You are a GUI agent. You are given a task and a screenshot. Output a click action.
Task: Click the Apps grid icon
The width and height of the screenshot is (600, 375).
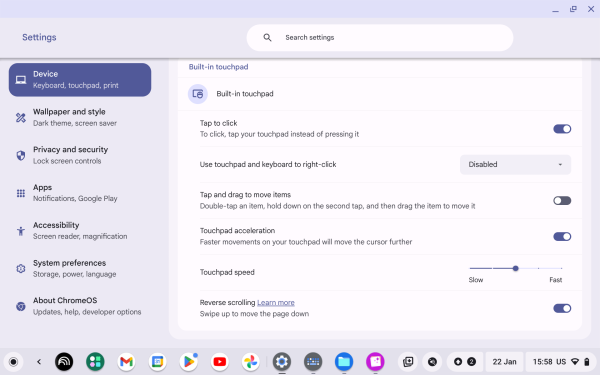click(x=21, y=193)
